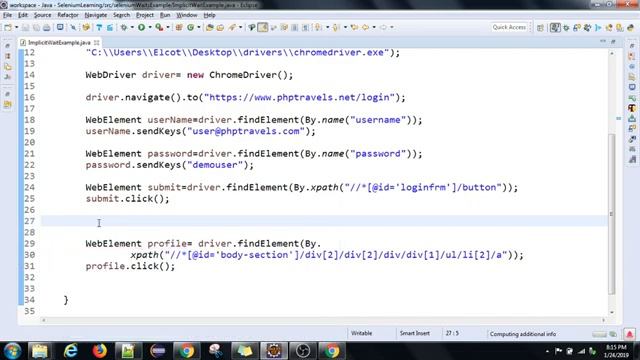The height and width of the screenshot is (360, 640).
Task: Click on text "profile.click();"
Action: [130, 266]
